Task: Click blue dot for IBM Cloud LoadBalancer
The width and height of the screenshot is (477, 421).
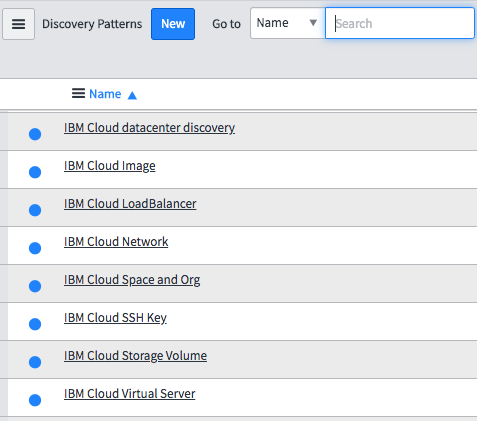Action: click(35, 210)
